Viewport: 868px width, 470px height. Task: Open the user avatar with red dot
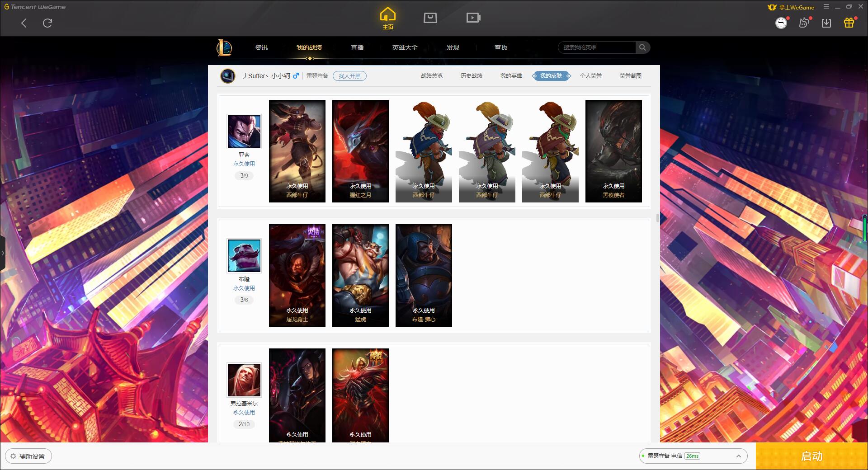[x=781, y=23]
